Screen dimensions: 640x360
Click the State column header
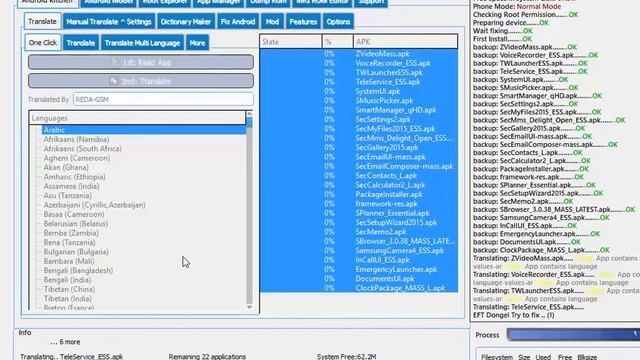click(291, 42)
